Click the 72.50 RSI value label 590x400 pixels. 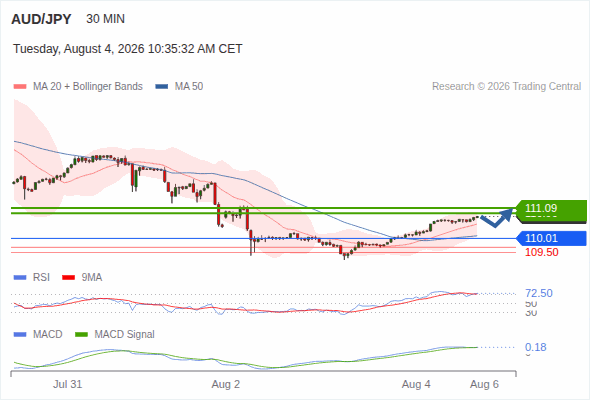pyautogui.click(x=539, y=294)
